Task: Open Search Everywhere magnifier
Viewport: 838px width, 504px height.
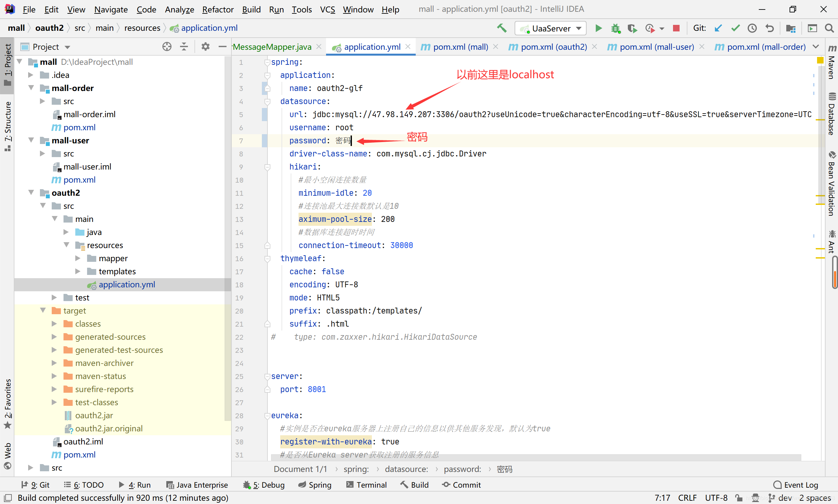Action: (x=829, y=28)
